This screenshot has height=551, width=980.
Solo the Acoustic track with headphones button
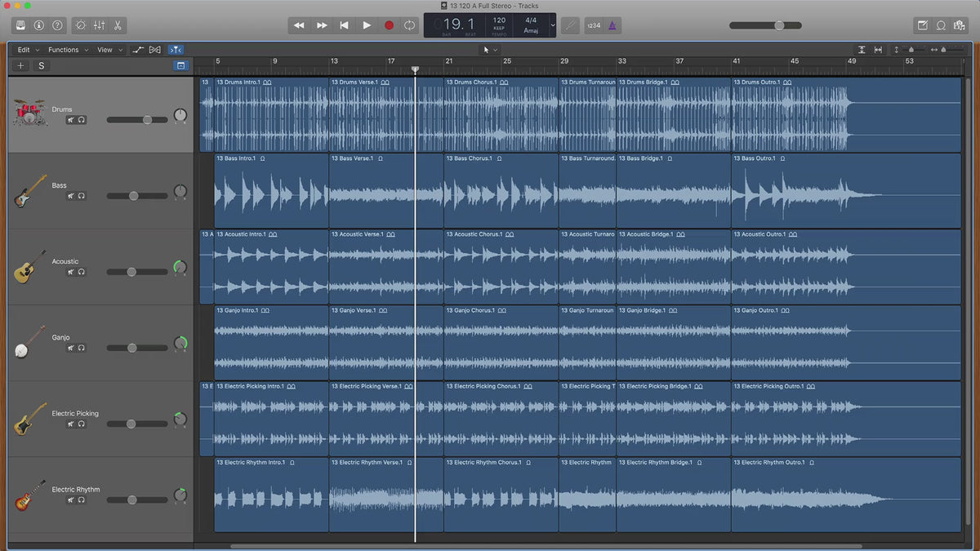coord(82,272)
